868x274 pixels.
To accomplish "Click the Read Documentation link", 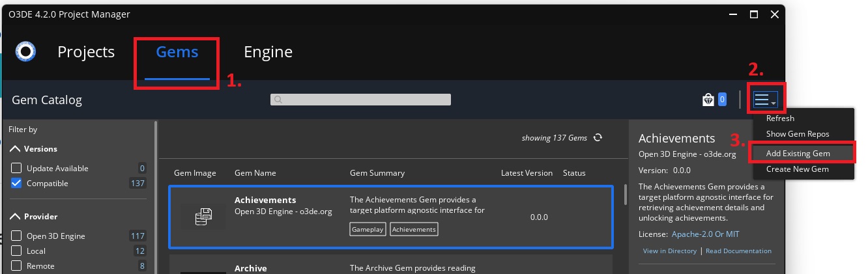I will 738,251.
